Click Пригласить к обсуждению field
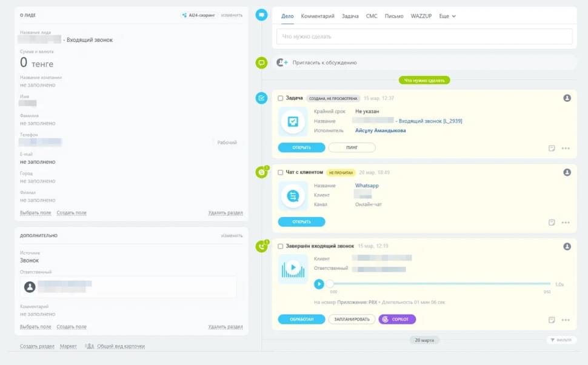Viewport: 588px width, 365px height. [424, 62]
